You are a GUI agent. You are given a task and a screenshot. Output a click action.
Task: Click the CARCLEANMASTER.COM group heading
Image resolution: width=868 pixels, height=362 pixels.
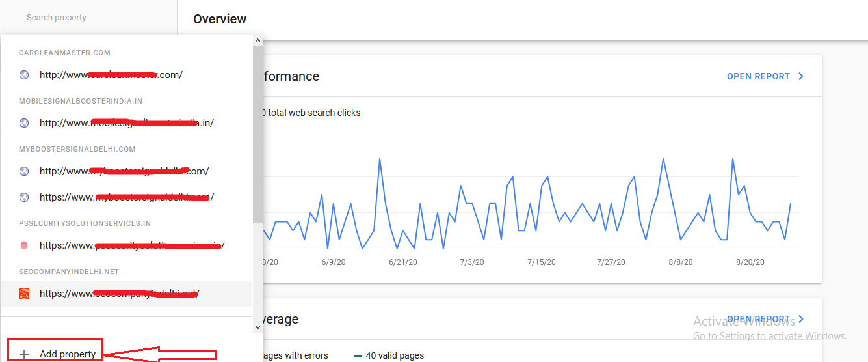[x=65, y=53]
